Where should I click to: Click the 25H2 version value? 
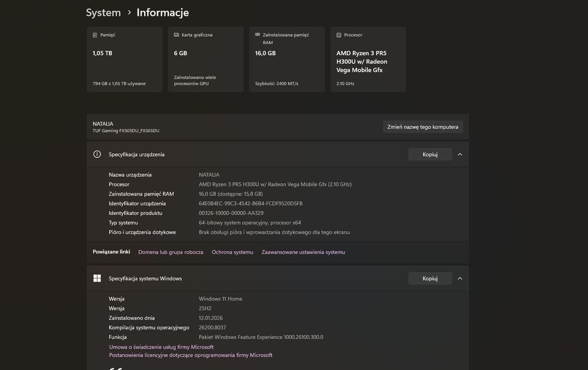(x=205, y=308)
